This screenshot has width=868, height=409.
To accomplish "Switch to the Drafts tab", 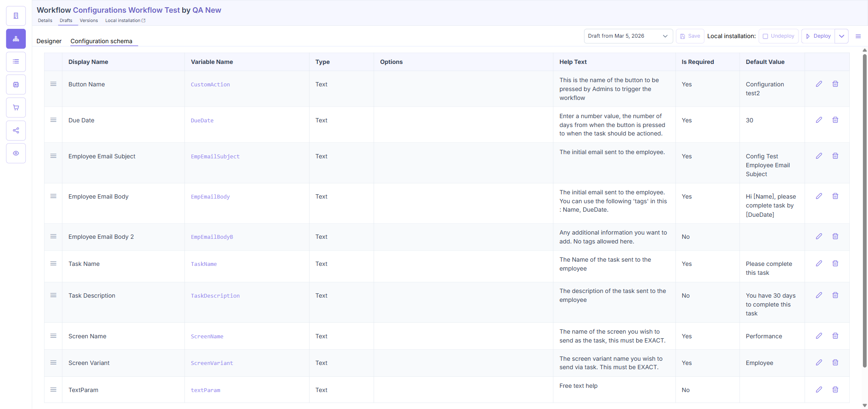I will 66,20.
